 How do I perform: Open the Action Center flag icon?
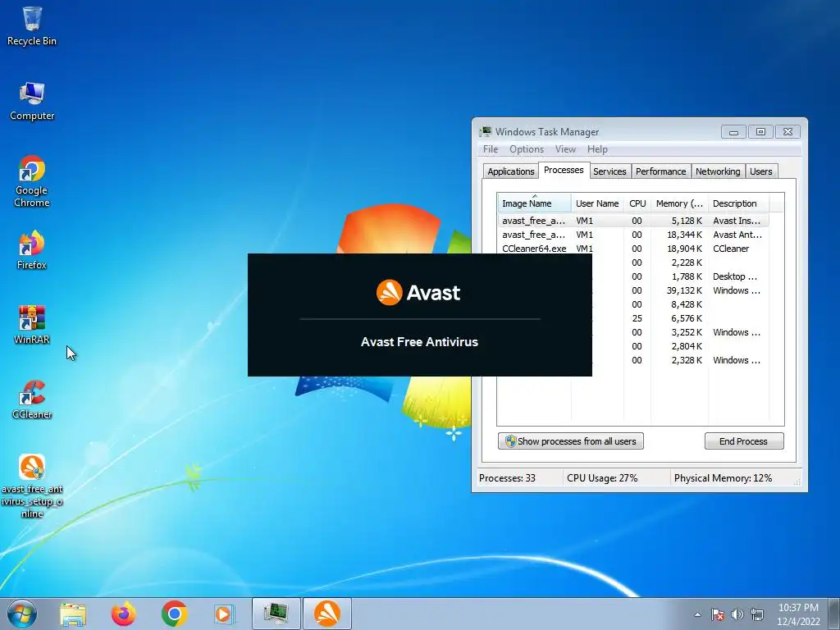(x=718, y=614)
